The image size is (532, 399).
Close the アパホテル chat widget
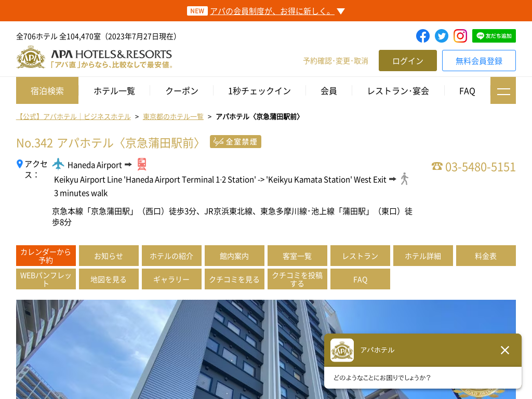[x=505, y=350]
